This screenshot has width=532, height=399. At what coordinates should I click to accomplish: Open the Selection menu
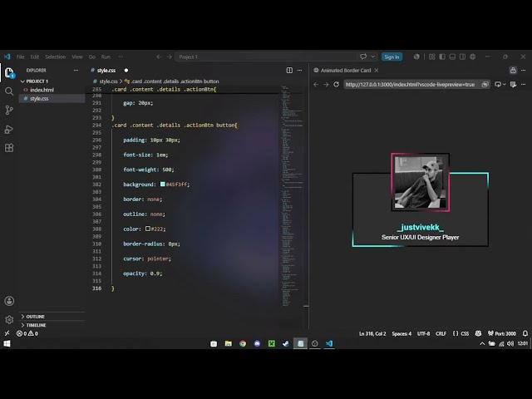coord(56,57)
